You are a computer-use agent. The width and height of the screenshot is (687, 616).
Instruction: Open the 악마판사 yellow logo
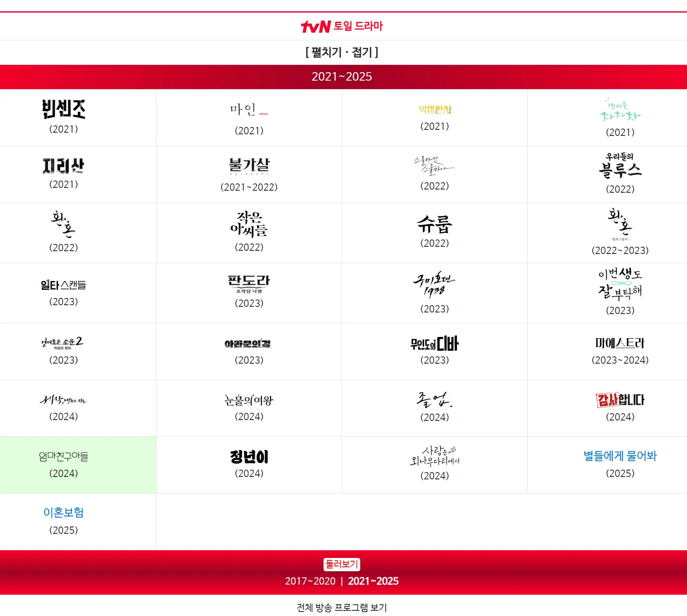(435, 110)
